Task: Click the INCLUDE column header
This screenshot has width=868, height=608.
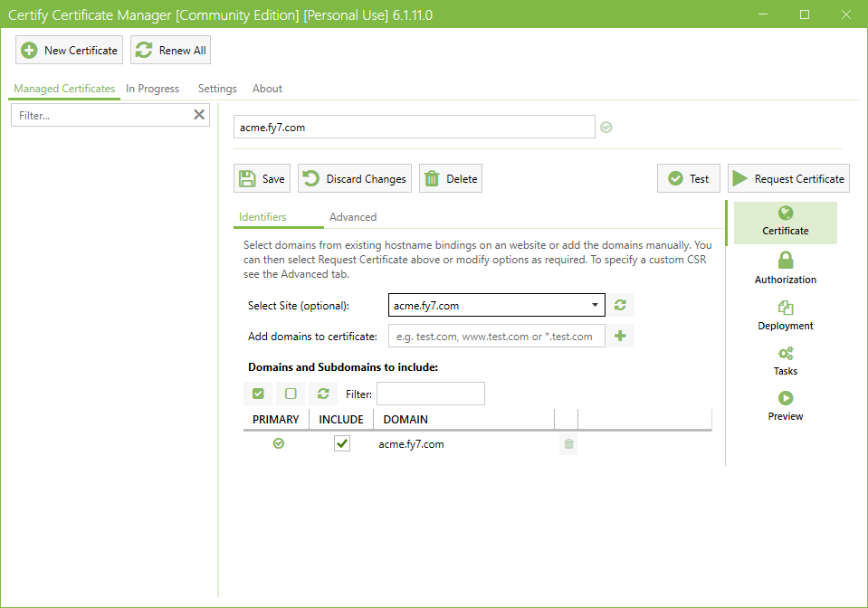Action: click(341, 419)
